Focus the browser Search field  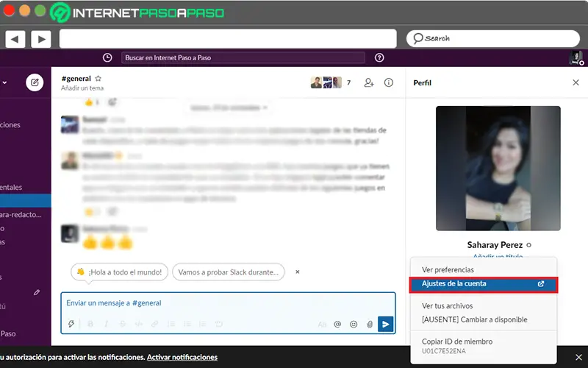492,38
